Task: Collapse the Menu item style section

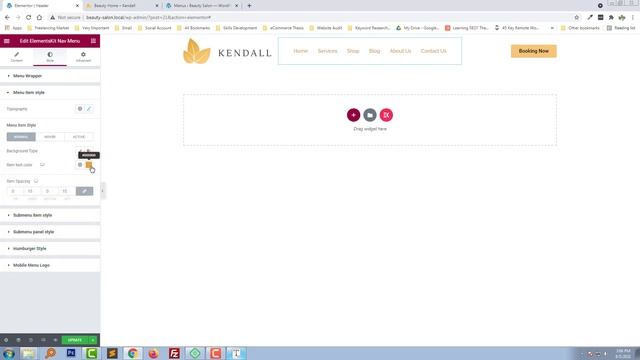Action: pyautogui.click(x=50, y=93)
